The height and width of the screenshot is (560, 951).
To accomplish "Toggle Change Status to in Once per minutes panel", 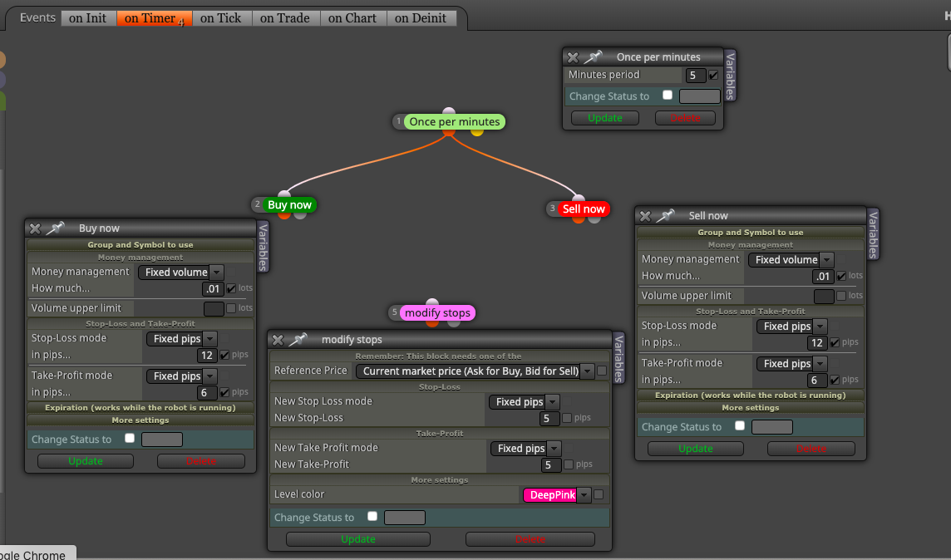I will 668,96.
